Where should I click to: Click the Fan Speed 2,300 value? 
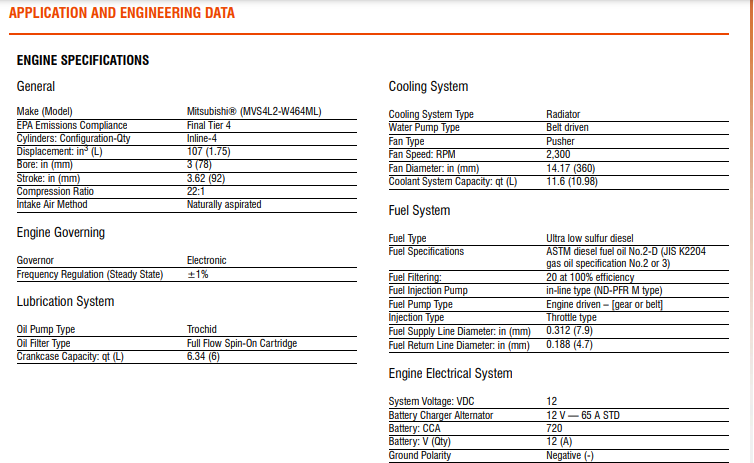tap(558, 154)
